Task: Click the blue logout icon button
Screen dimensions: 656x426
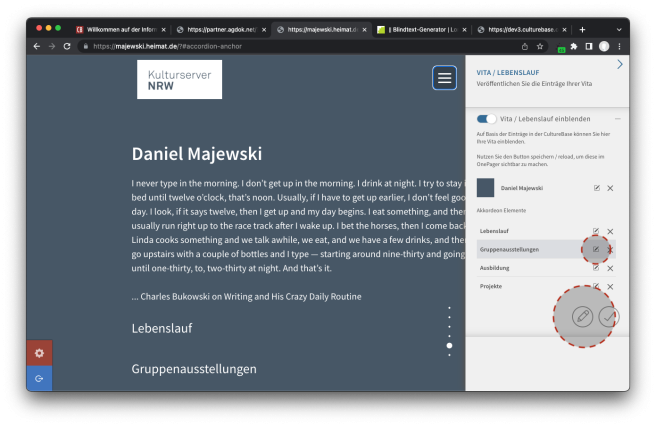Action: (39, 379)
